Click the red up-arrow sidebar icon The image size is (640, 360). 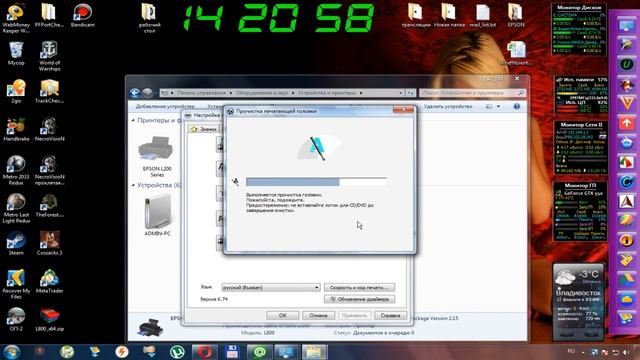pyautogui.click(x=627, y=122)
